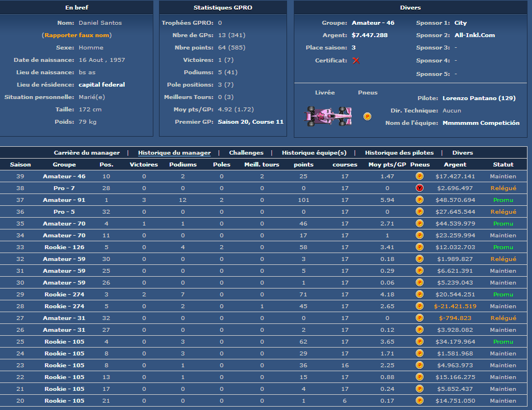The height and width of the screenshot is (410, 532).
Task: Open the Pro - 5 group link
Action: (x=64, y=211)
